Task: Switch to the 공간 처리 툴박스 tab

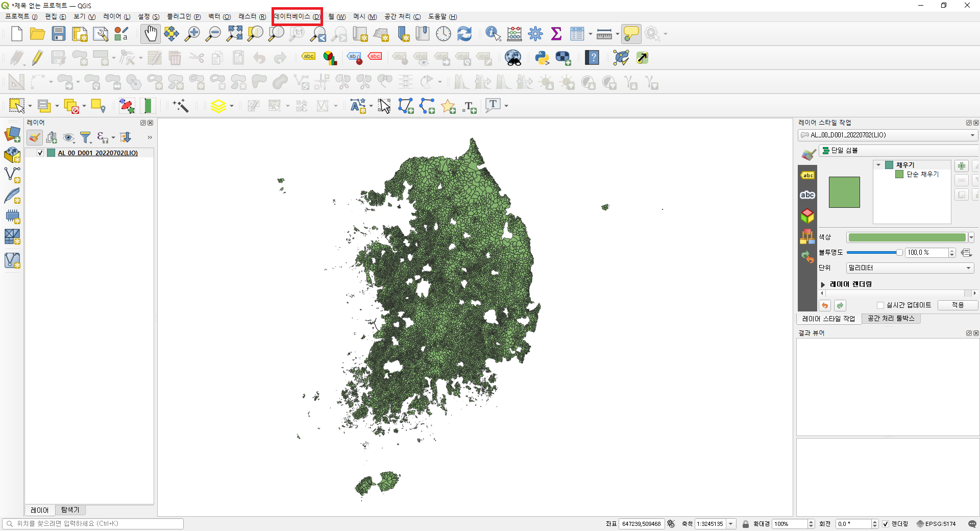Action: click(x=891, y=319)
